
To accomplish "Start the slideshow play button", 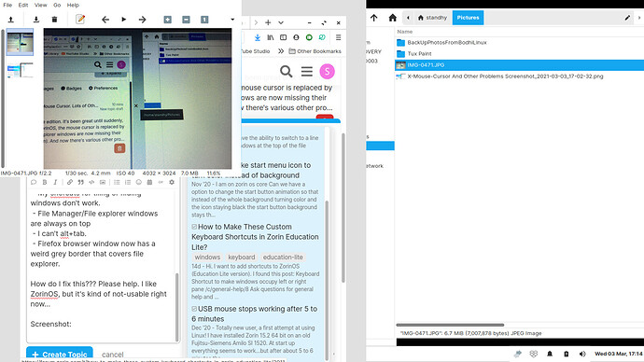I will [123, 20].
